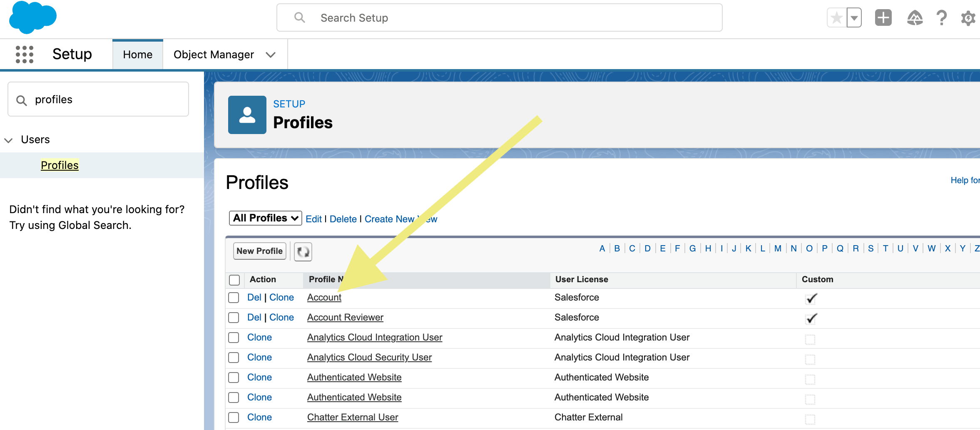Mark this page as a favorite star

pyautogui.click(x=836, y=17)
